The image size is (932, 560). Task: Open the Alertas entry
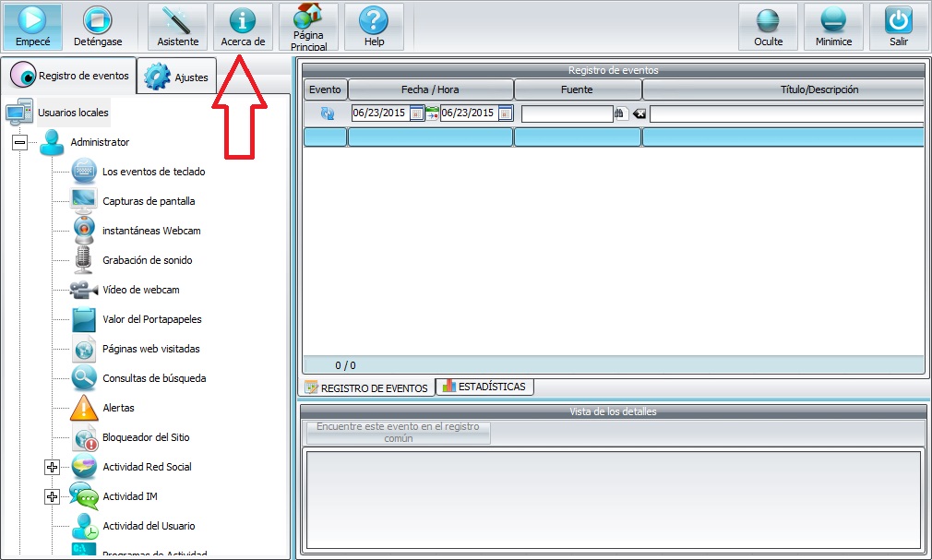pyautogui.click(x=118, y=408)
